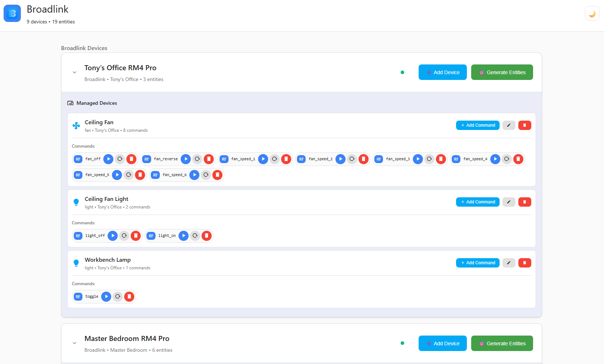Generate Entities for Master Bedroom RM4 Pro
Viewport: 604px width, 364px height.
[502, 343]
